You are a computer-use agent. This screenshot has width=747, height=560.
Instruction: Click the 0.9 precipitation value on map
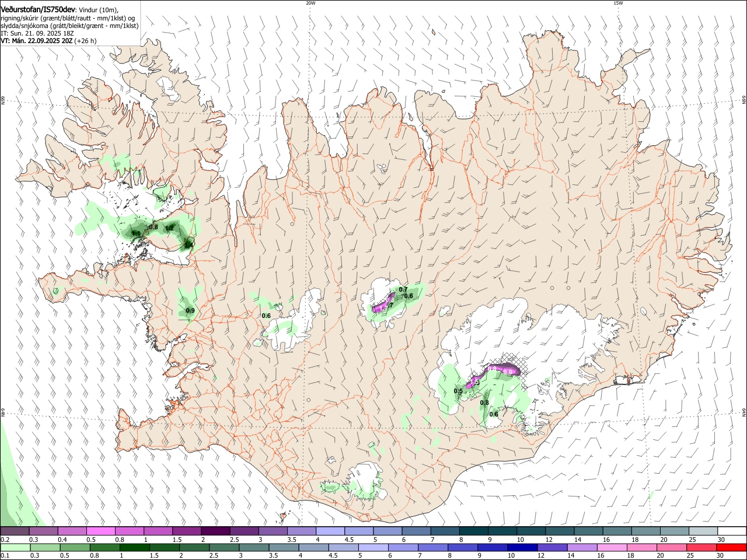[x=190, y=311]
